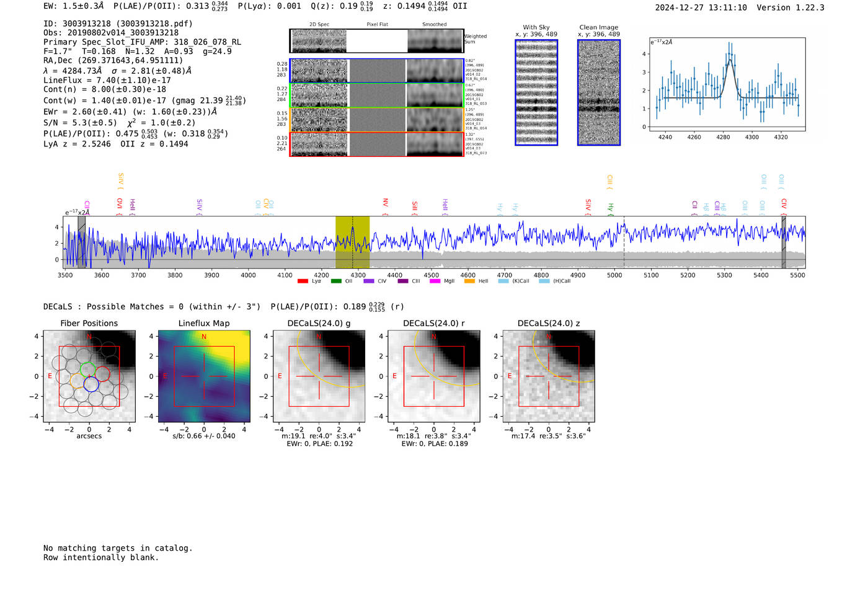This screenshot has height=591, width=868.
Task: Click the Cont(n) = 8.00(±0.30)e-18 line
Action: tap(105, 89)
